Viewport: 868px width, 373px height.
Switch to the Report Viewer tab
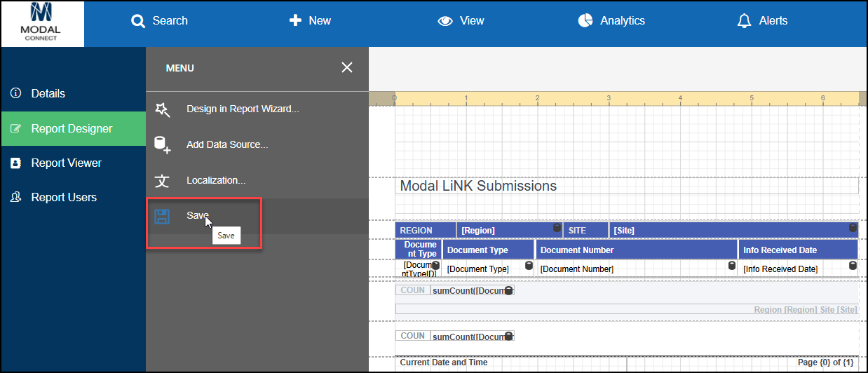(x=73, y=163)
